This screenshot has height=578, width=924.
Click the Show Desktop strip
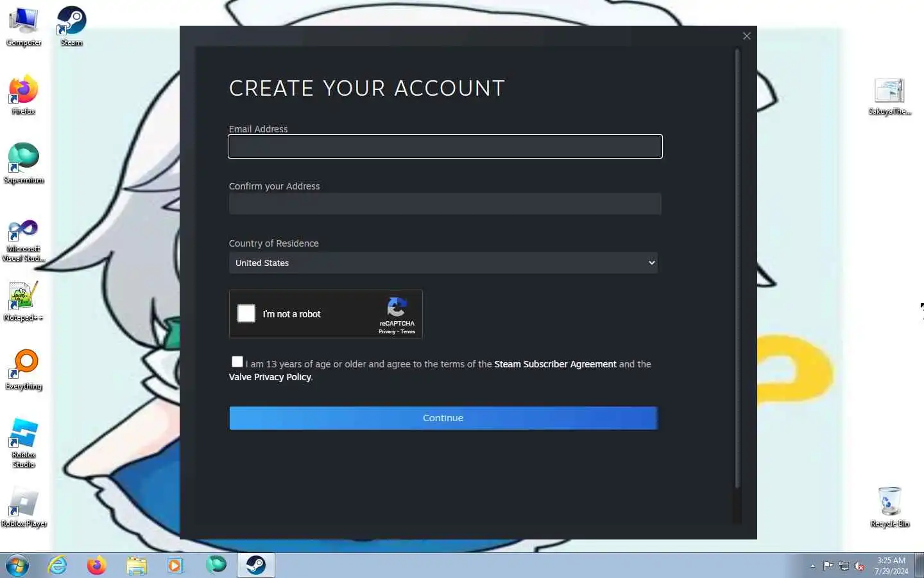click(919, 566)
